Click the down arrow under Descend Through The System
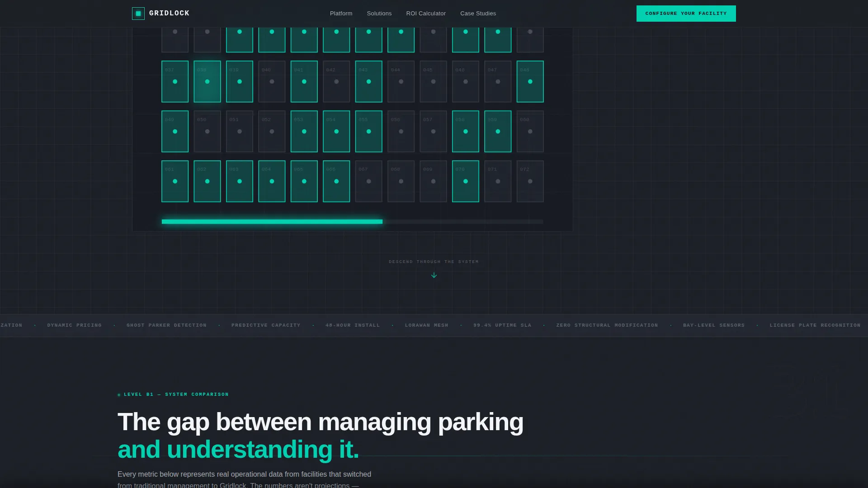Image resolution: width=868 pixels, height=488 pixels. (x=434, y=275)
